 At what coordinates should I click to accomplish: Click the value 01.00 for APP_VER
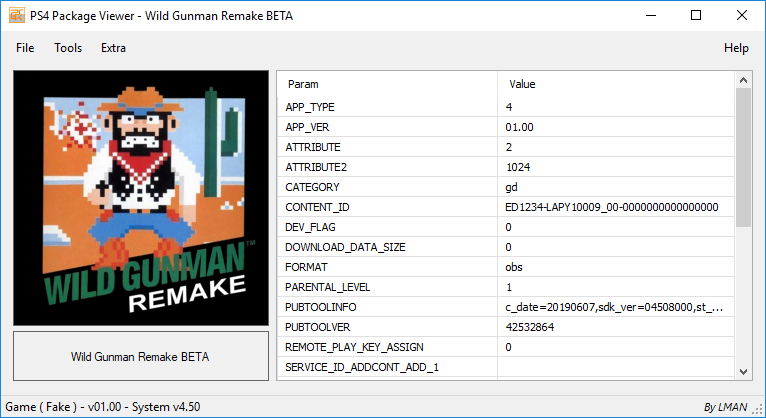tap(519, 127)
